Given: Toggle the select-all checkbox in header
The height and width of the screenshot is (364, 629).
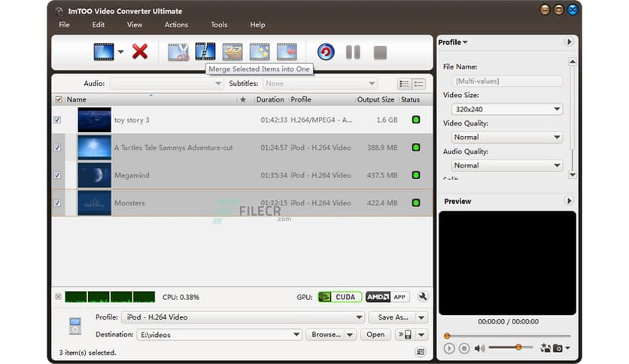Looking at the screenshot, I should point(59,99).
